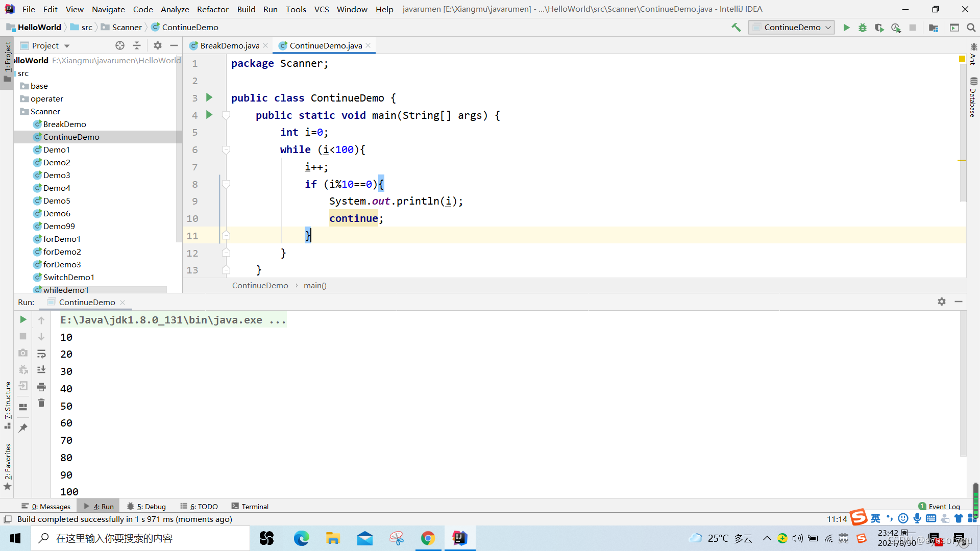Toggle soft-wrap in Run console
980x551 pixels.
[41, 354]
